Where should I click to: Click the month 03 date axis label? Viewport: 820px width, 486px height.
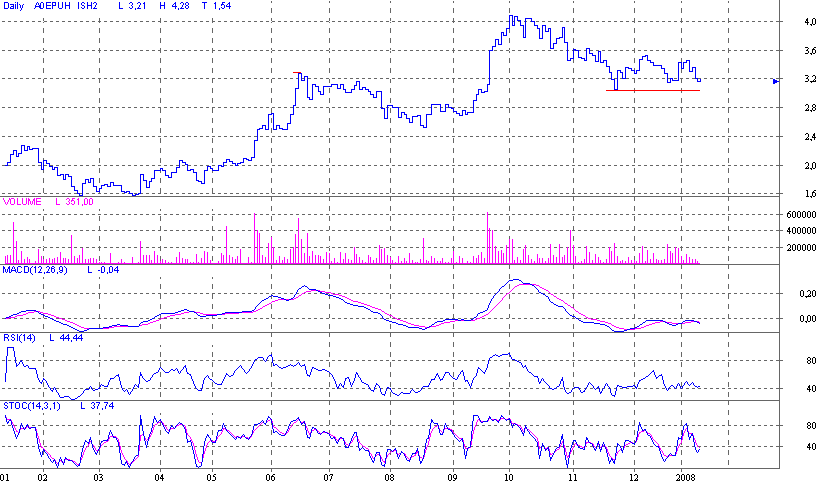coord(98,478)
